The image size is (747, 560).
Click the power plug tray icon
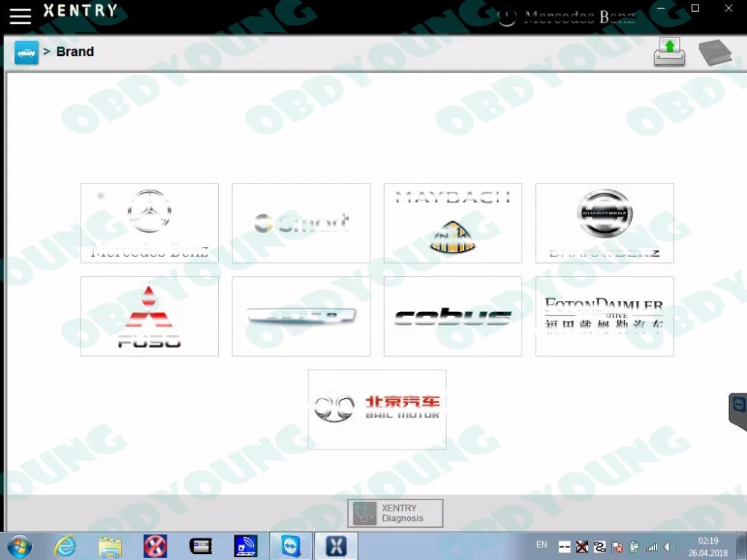(634, 547)
